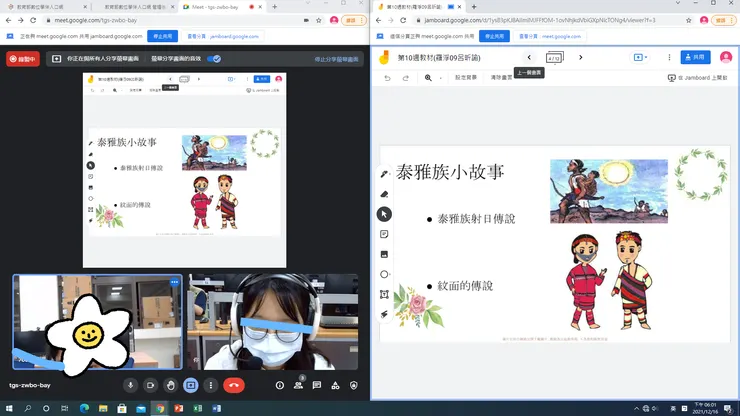Select the Jamboard pen tool

[384, 174]
